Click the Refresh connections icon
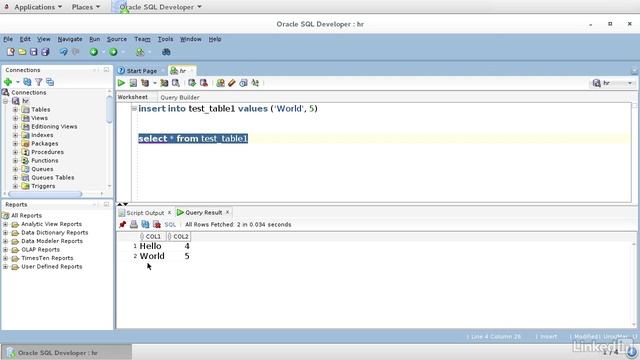The image size is (640, 360). tap(27, 82)
